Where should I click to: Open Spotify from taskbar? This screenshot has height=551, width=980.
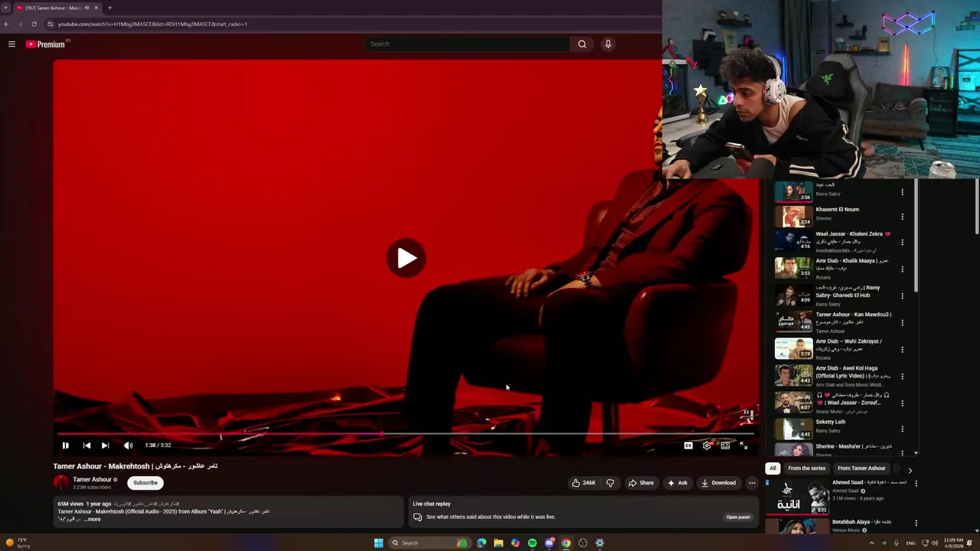tap(532, 543)
